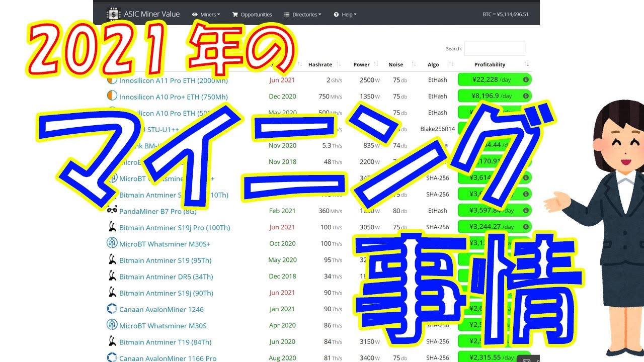
Task: Click Jan 2021 date in AvalonMiner 1246 row
Action: click(x=282, y=309)
